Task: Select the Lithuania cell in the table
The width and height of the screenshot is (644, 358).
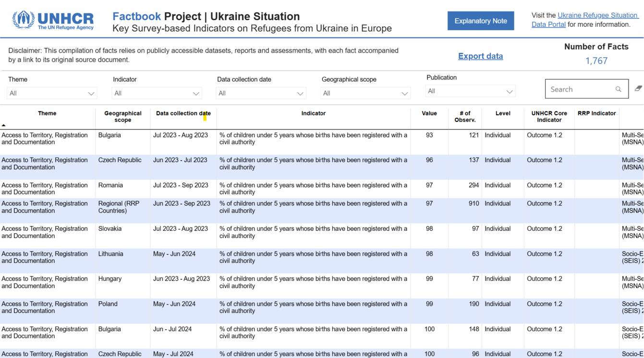Action: pyautogui.click(x=111, y=254)
